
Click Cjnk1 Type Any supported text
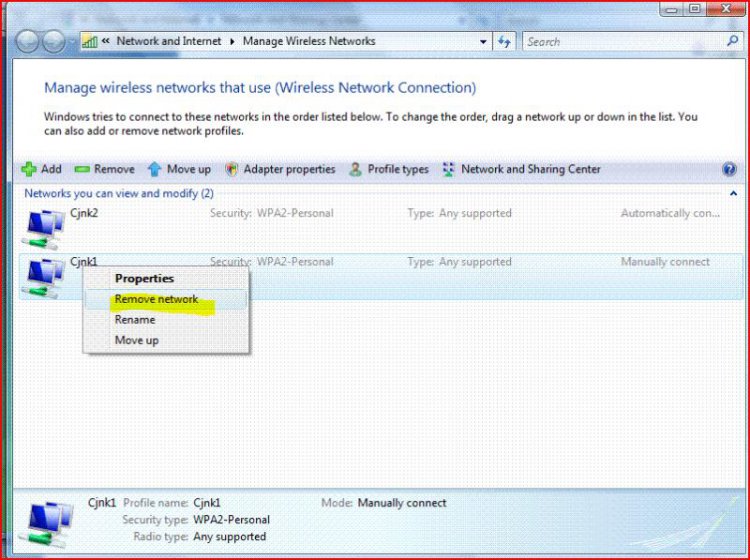pos(460,262)
